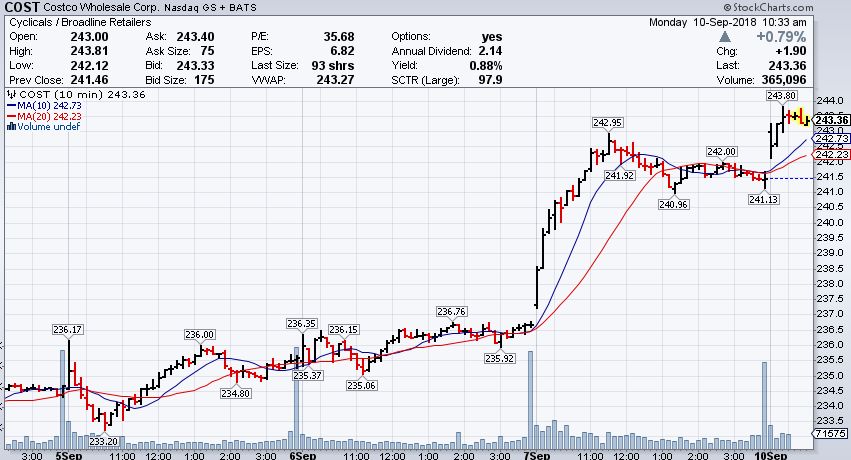Click the 243.80 high price label

[x=782, y=95]
